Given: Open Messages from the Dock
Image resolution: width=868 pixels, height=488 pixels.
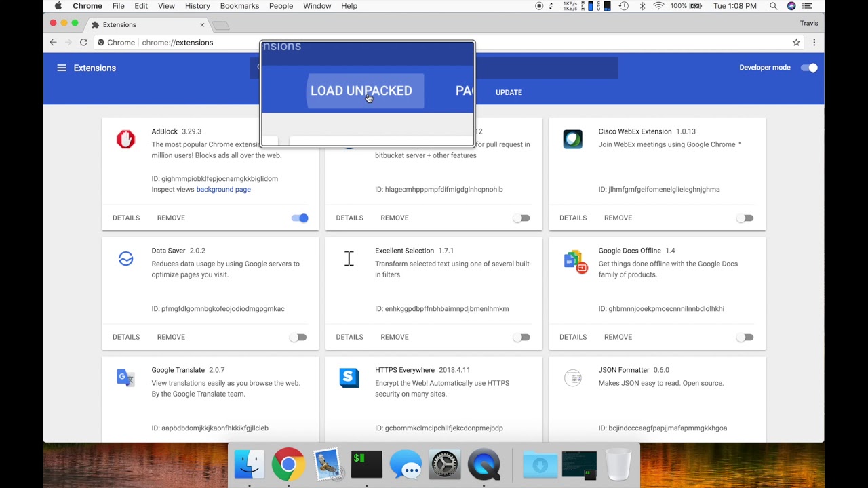Looking at the screenshot, I should [406, 466].
